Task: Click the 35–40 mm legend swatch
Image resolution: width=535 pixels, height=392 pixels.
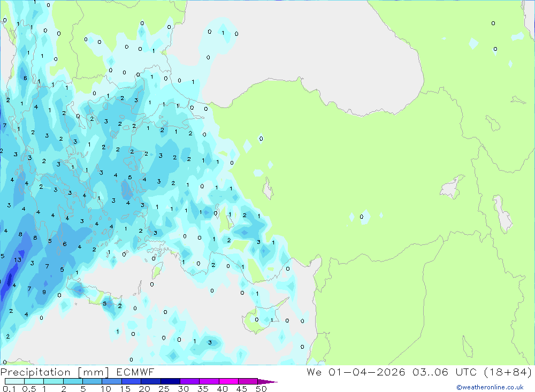Action: [209, 381]
